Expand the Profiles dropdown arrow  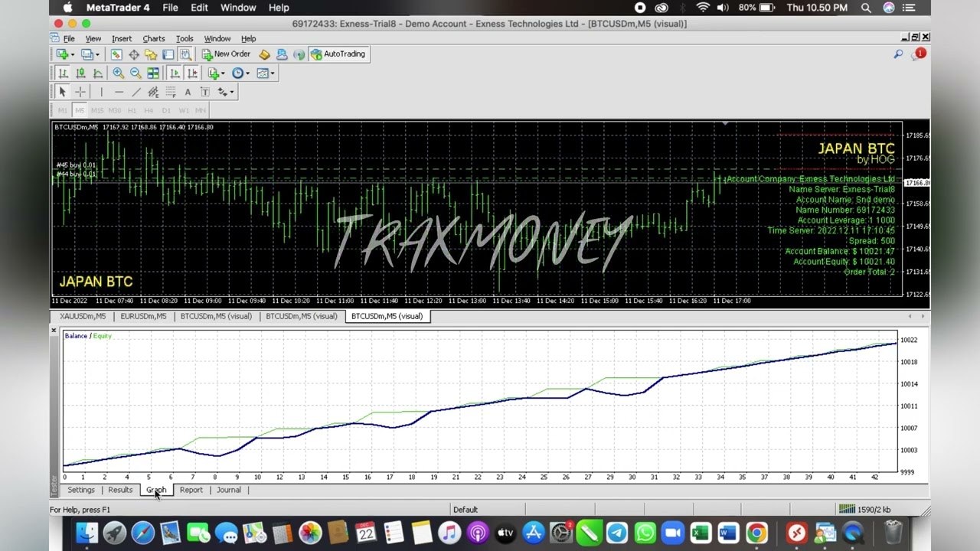pos(97,54)
